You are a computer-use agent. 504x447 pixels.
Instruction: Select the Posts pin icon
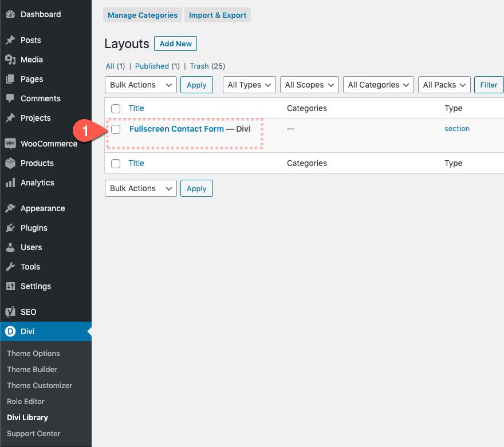pos(11,40)
